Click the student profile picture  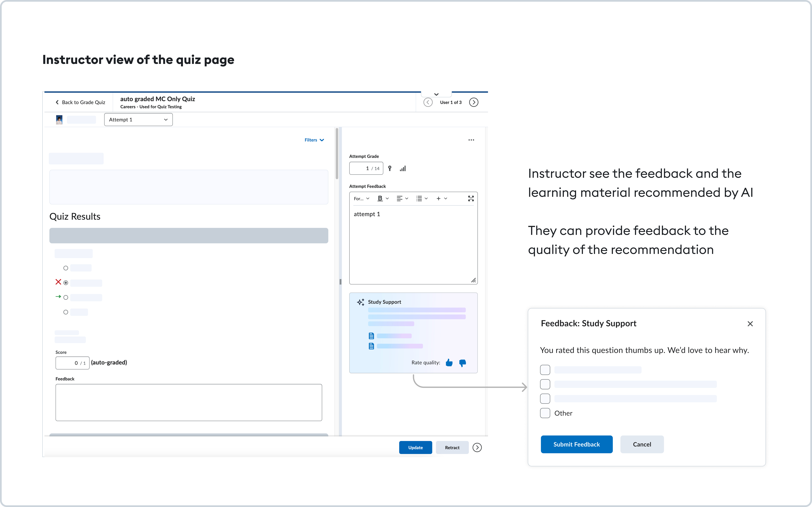59,120
